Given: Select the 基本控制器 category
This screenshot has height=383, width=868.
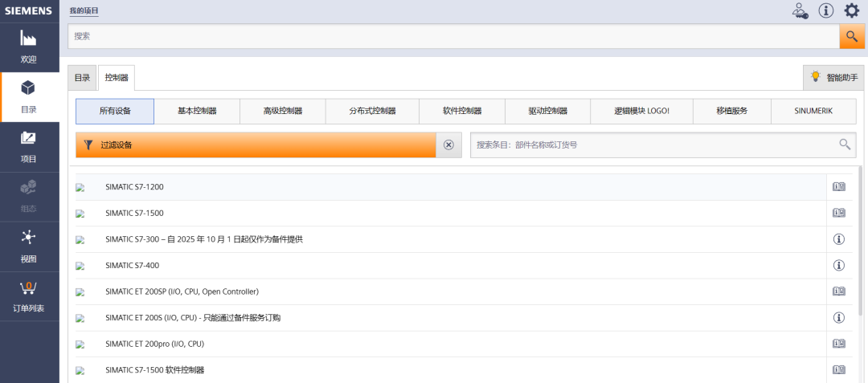Looking at the screenshot, I should coord(197,111).
